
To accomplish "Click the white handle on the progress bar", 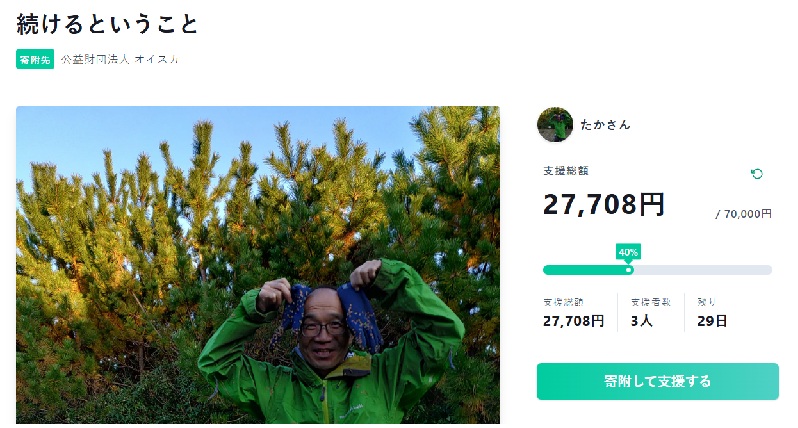I will [629, 270].
